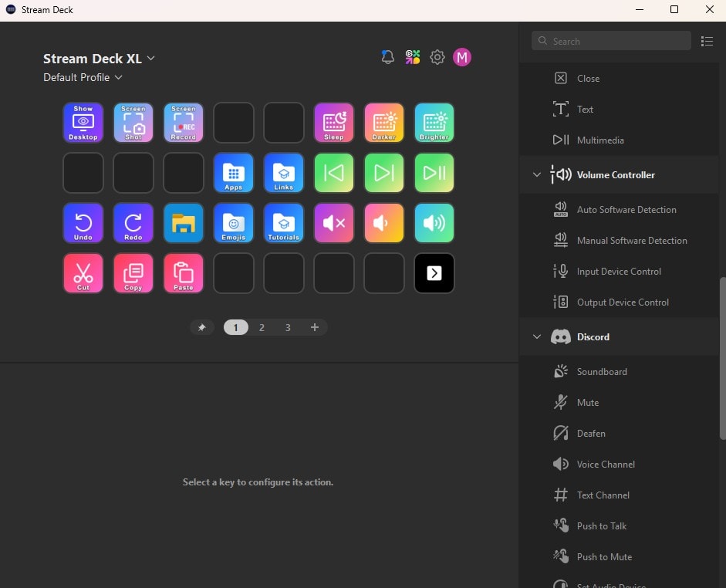Select the play/pause key
The height and width of the screenshot is (588, 726).
click(434, 173)
